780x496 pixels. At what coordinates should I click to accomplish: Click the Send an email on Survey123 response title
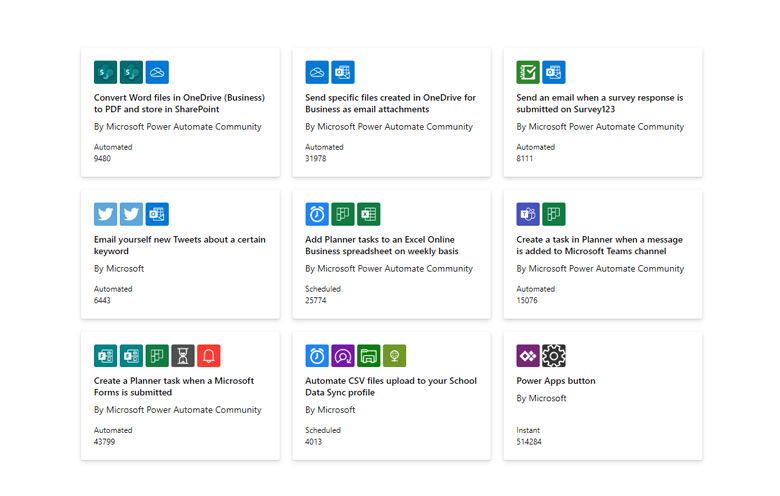(x=600, y=103)
